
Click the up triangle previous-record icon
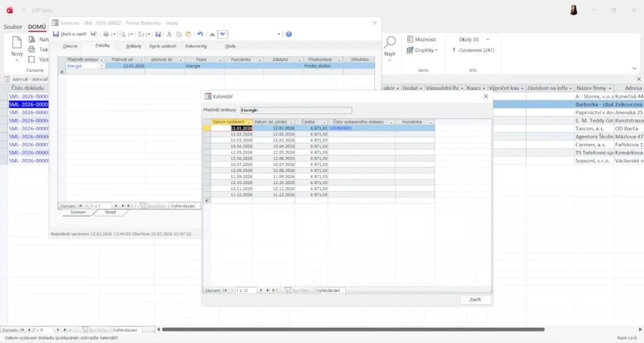point(212,34)
